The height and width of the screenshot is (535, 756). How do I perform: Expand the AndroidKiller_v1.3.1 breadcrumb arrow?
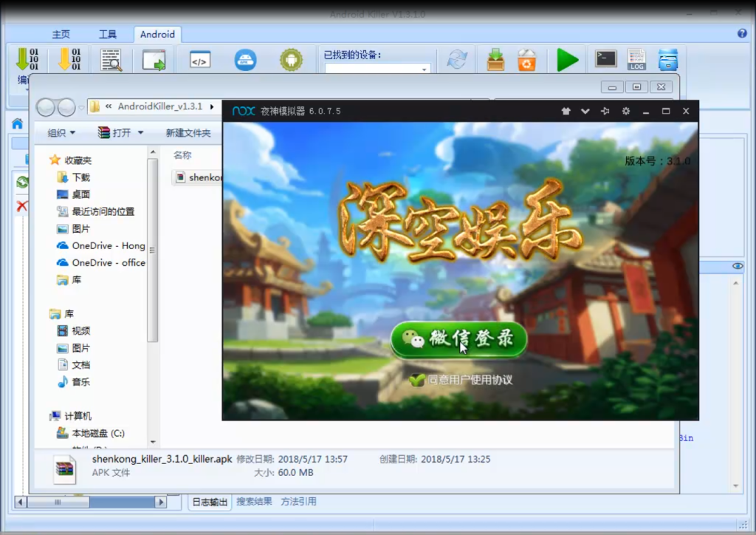(x=212, y=106)
